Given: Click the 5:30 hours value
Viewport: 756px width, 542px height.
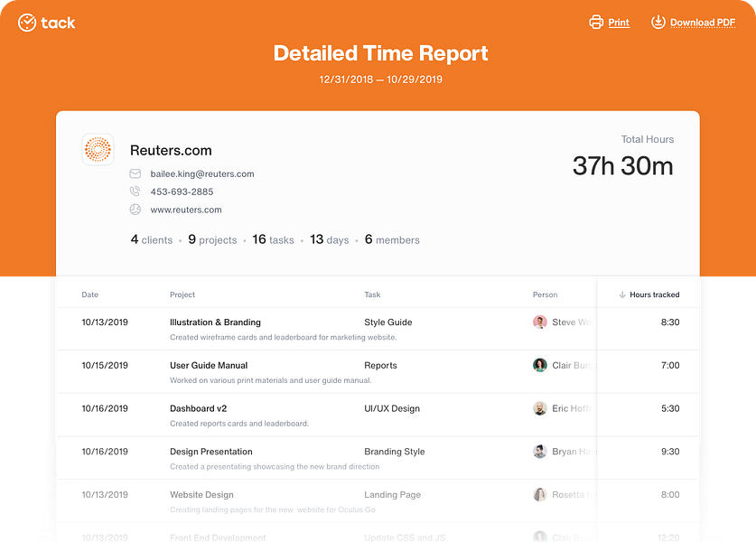Looking at the screenshot, I should pos(670,408).
